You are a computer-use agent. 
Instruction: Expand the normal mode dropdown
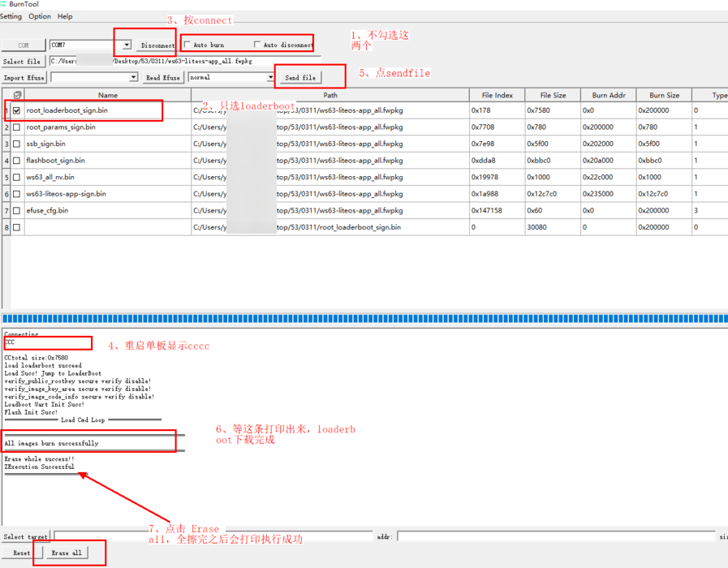coord(271,78)
